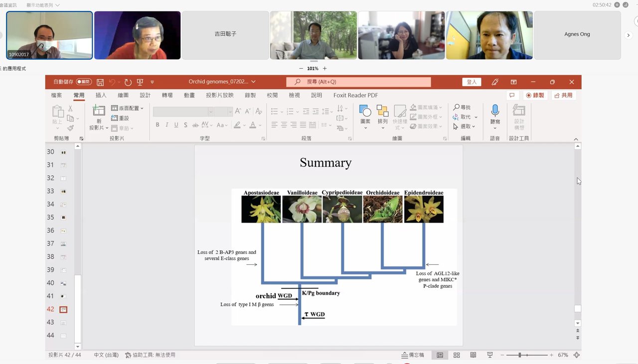
Task: Click the 重設 reset slide button
Action: pyautogui.click(x=120, y=118)
